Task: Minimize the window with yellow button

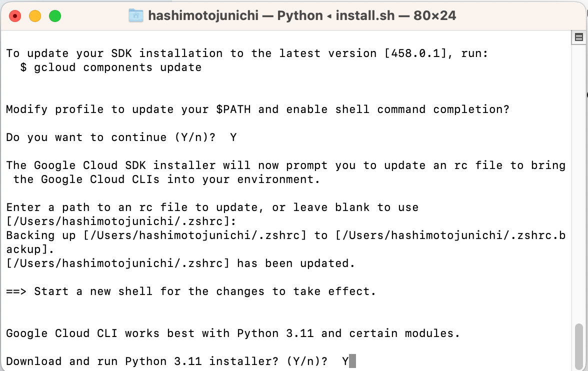Action: (x=35, y=16)
